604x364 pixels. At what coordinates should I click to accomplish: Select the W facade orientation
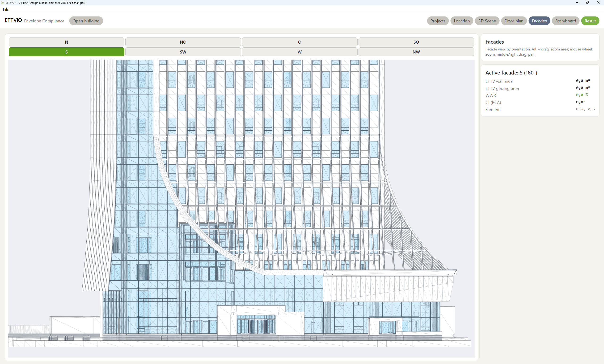(x=300, y=52)
